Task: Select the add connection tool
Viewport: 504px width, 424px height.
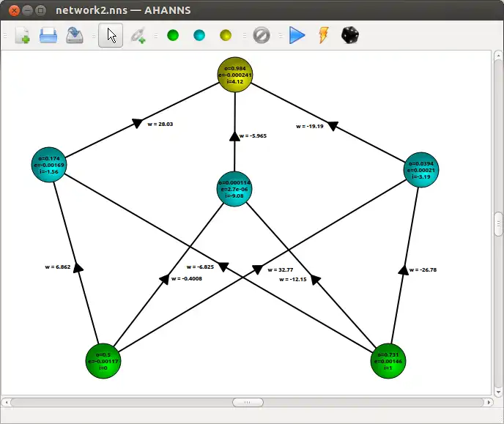Action: pyautogui.click(x=138, y=35)
